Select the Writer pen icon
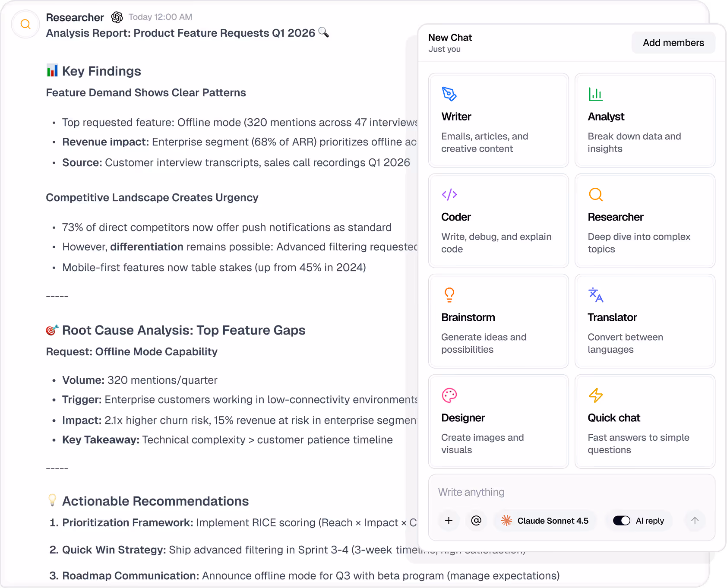727x588 pixels. point(449,94)
